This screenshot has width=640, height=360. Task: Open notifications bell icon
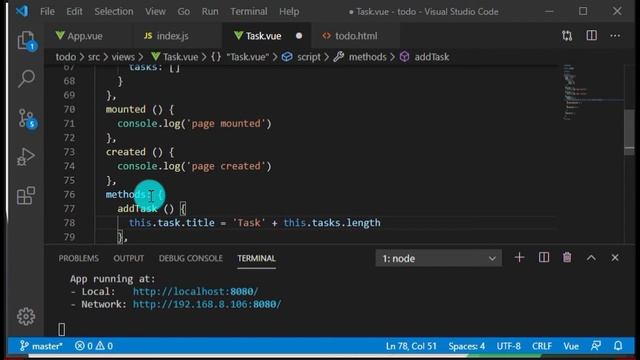click(x=618, y=346)
